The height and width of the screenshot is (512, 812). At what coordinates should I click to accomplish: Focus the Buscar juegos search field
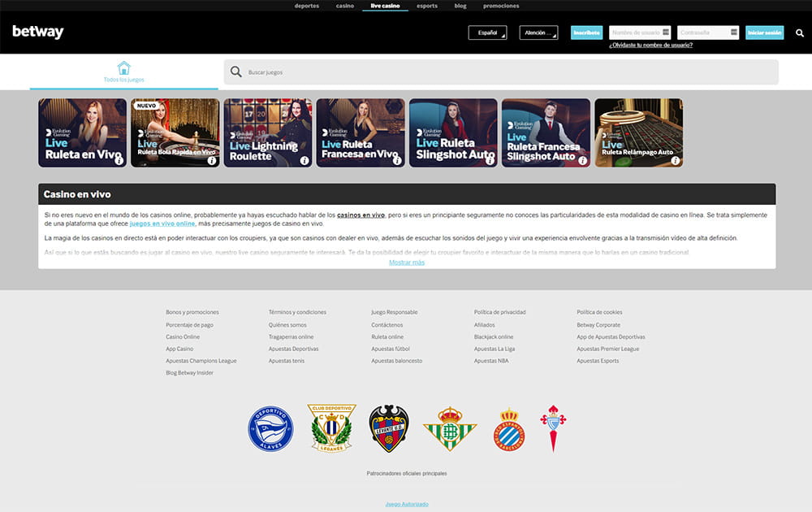click(x=501, y=72)
